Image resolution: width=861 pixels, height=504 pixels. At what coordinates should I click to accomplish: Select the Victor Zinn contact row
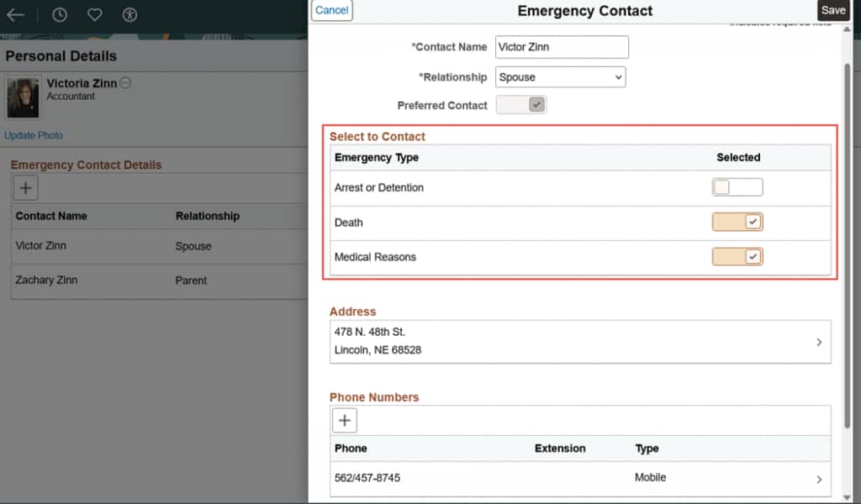(x=41, y=246)
